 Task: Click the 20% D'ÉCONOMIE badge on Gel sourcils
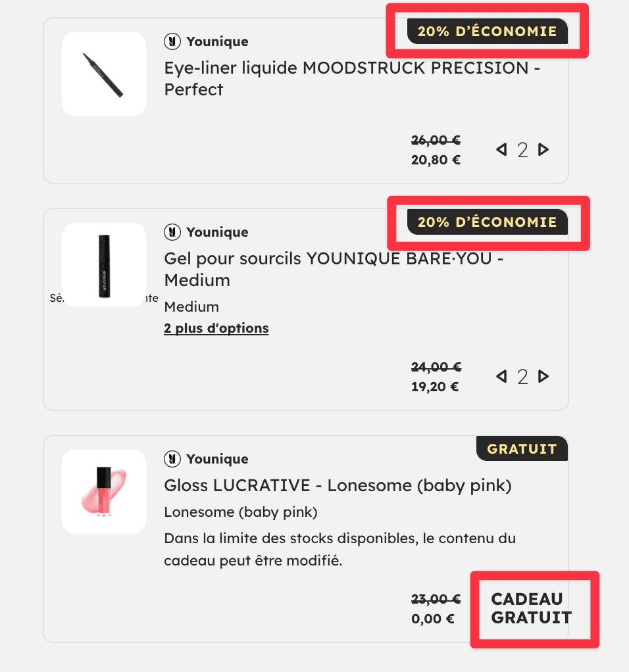pyautogui.click(x=487, y=222)
